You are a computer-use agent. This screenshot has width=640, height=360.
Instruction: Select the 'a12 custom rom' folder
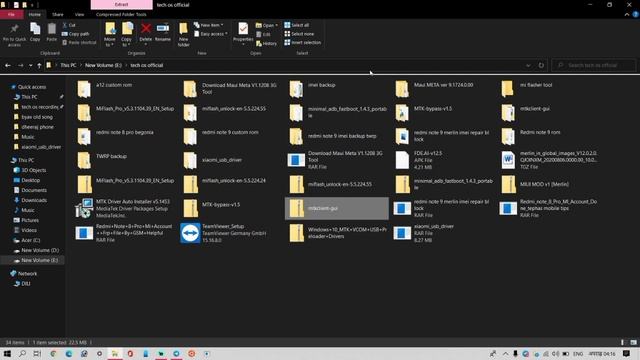coord(104,89)
